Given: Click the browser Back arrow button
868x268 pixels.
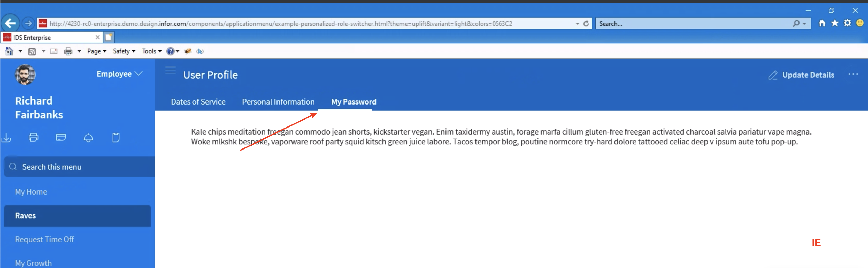Looking at the screenshot, I should [x=10, y=23].
